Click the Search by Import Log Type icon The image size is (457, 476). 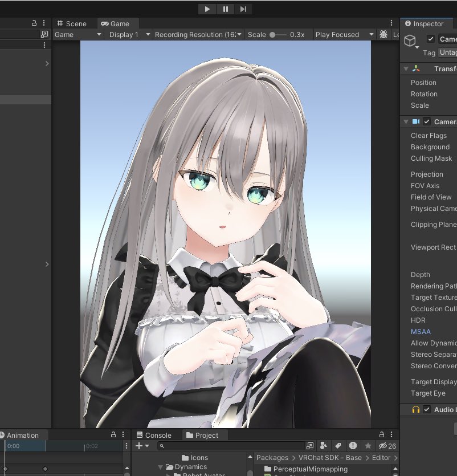353,446
